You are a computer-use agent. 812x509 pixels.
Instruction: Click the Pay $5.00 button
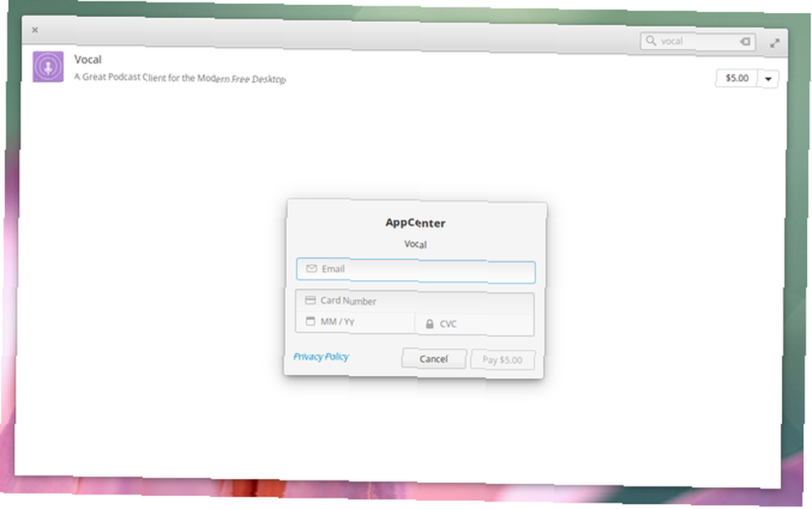pyautogui.click(x=503, y=360)
